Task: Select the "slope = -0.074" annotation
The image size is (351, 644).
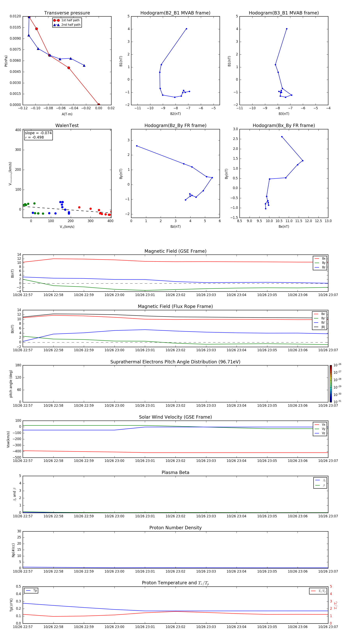Action: click(38, 133)
